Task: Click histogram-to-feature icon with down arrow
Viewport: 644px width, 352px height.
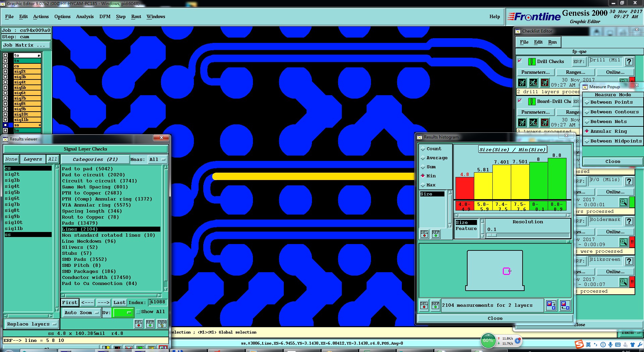Action: (x=551, y=305)
